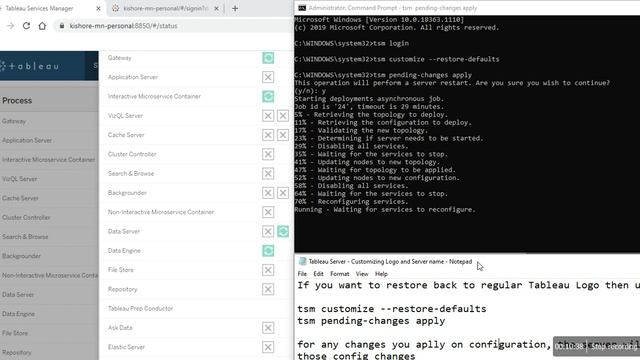Open Notepad Help menu
The height and width of the screenshot is (360, 640).
click(x=381, y=274)
